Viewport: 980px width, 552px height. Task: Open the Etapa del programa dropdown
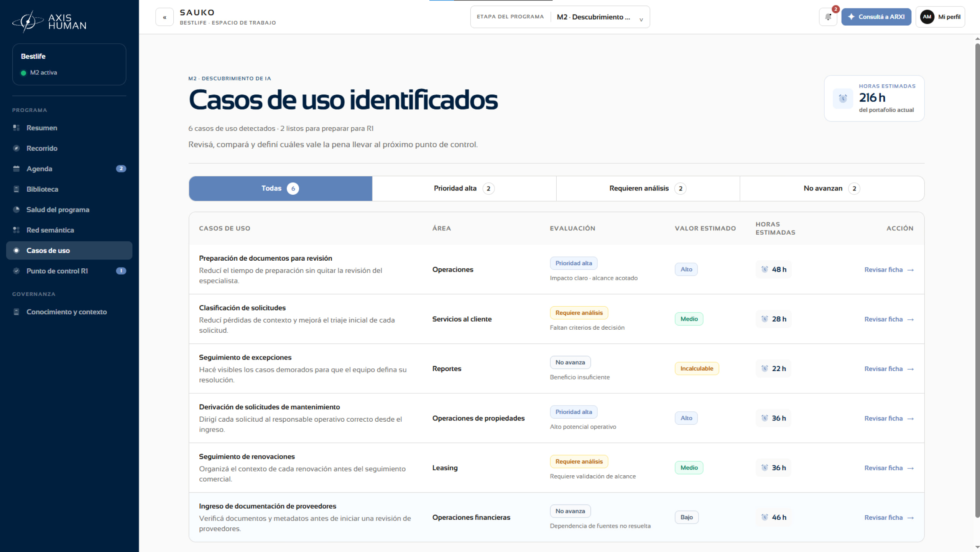(x=560, y=17)
